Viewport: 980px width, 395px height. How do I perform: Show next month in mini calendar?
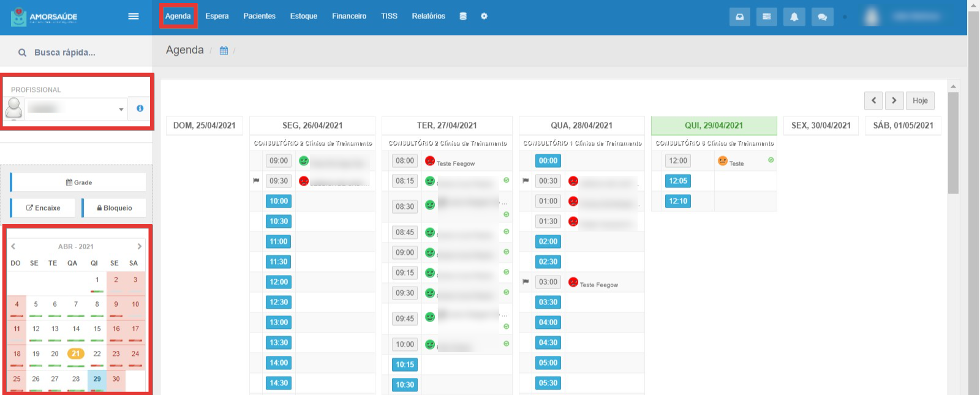(140, 246)
